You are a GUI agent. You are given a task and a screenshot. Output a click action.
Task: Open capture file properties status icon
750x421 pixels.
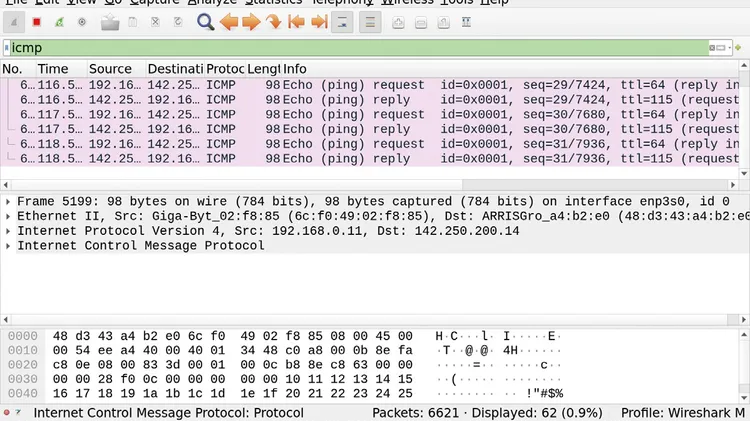coord(18,412)
